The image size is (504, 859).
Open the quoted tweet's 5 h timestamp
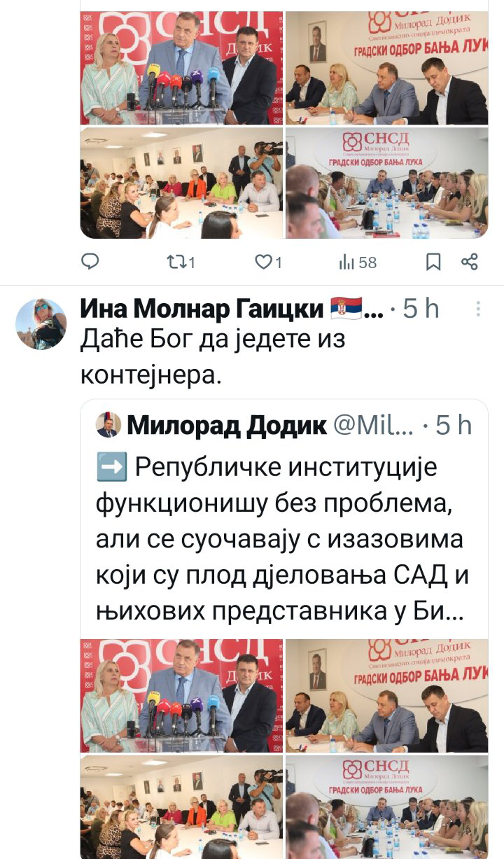[454, 425]
